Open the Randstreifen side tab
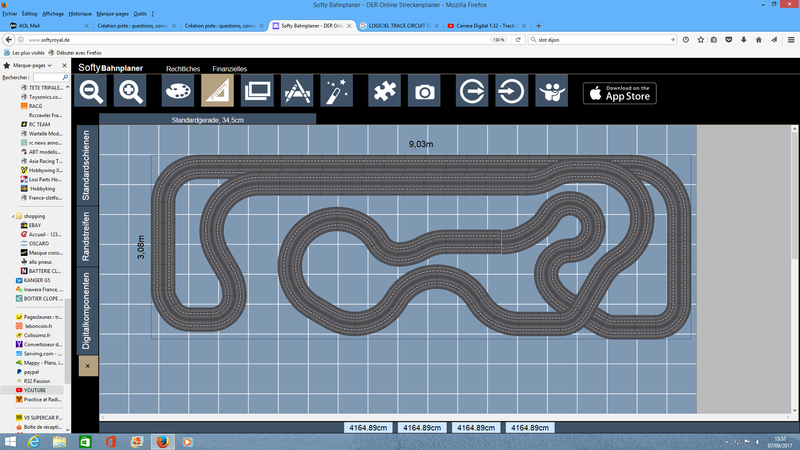 tap(87, 237)
